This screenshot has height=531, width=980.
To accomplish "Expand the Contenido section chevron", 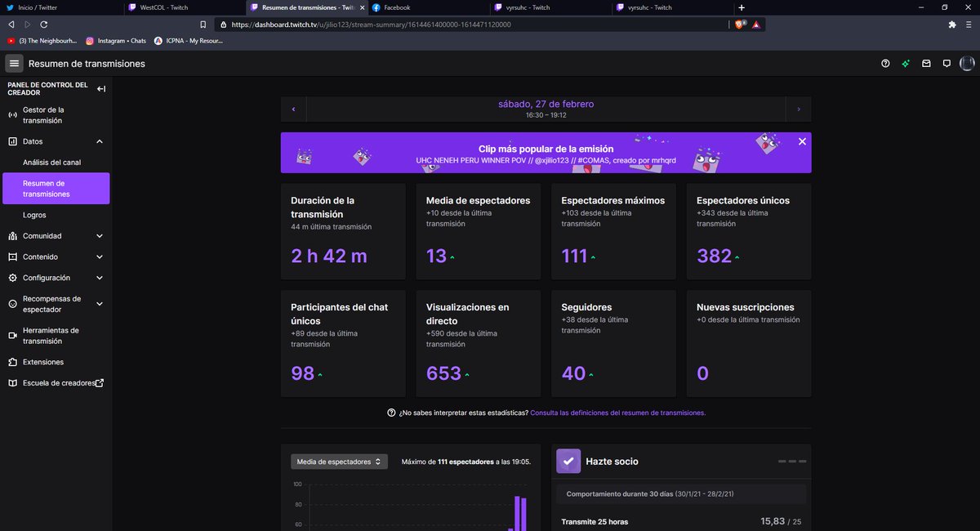I will pos(100,257).
